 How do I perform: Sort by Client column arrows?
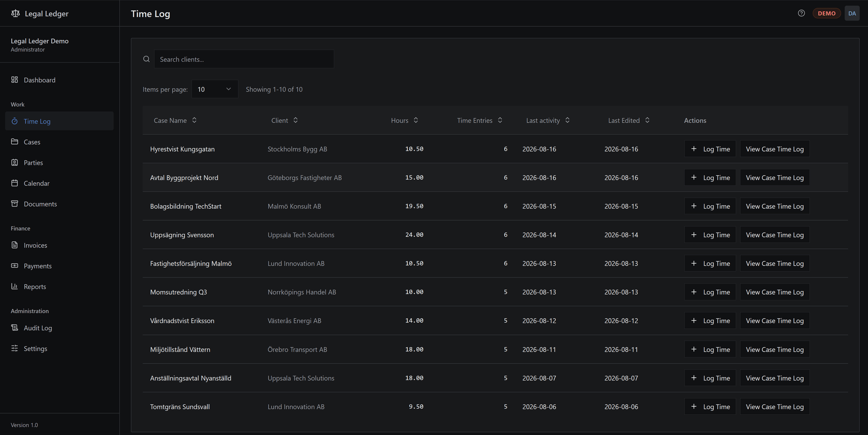click(296, 120)
